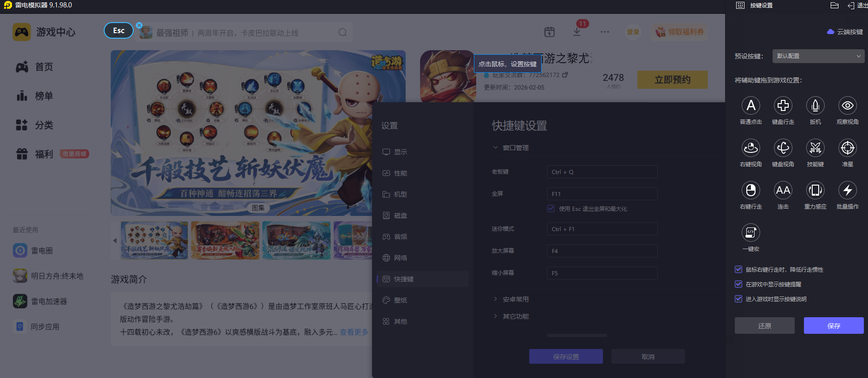Click the 老板键 Ctrl + Q field

point(602,172)
